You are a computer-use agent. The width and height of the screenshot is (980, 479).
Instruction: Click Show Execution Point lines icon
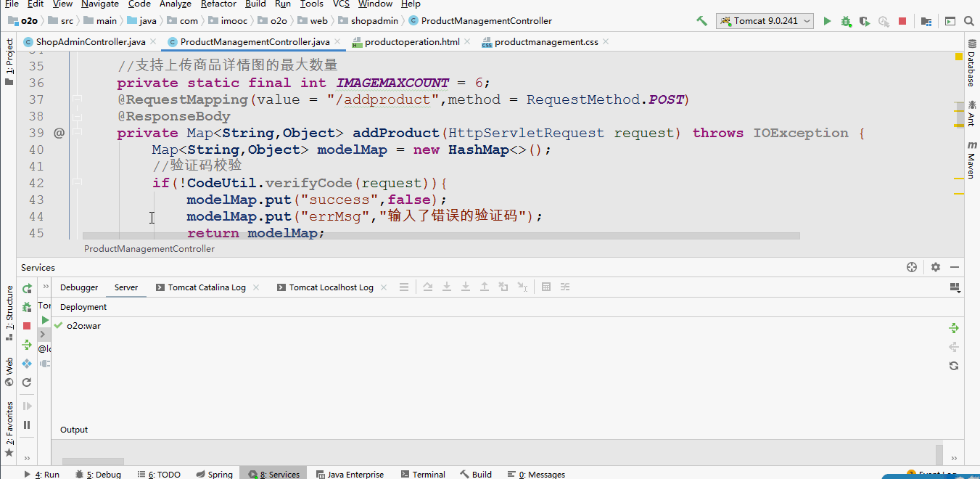click(404, 287)
